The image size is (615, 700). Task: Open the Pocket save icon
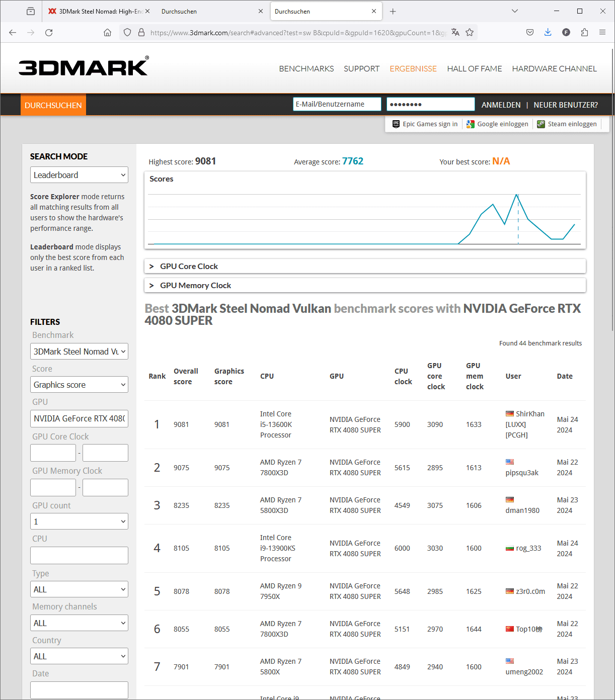[x=530, y=32]
